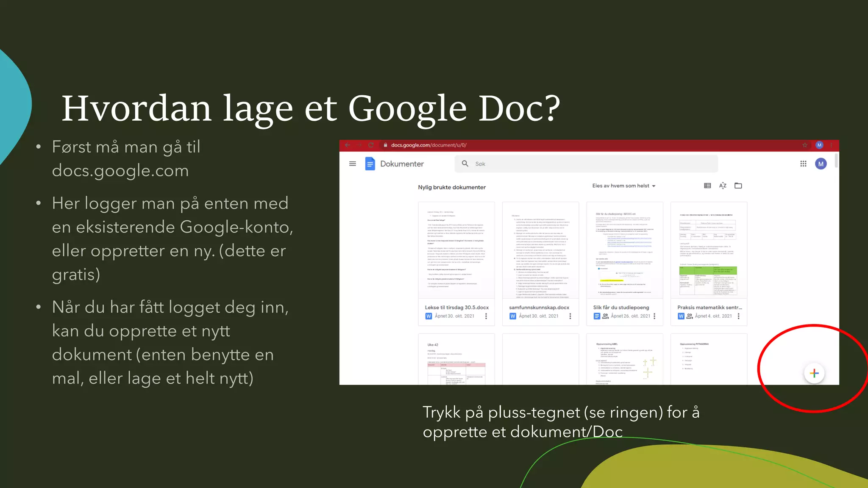Click 'Åpnet 4. okt. 2021' date text
This screenshot has width=868, height=488.
pyautogui.click(x=713, y=316)
